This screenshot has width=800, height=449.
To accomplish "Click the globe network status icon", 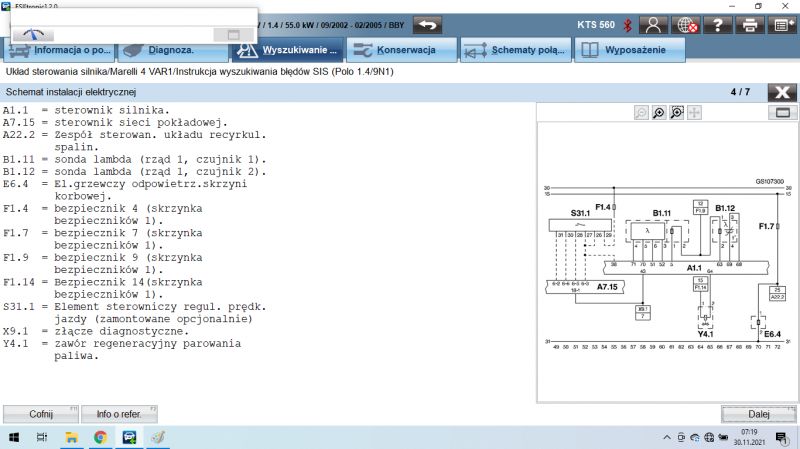I will click(685, 24).
